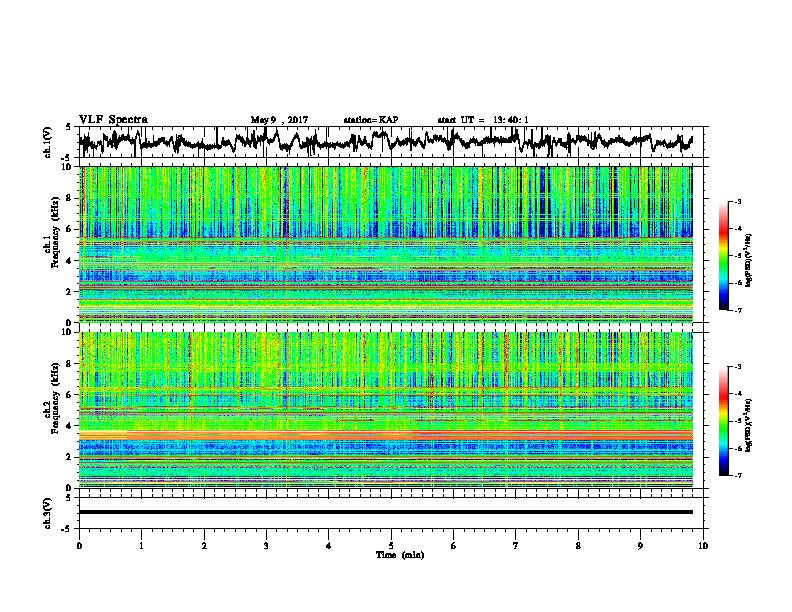
Task: Click the ch.2 spectrogram color scale bar
Action: coord(723,421)
